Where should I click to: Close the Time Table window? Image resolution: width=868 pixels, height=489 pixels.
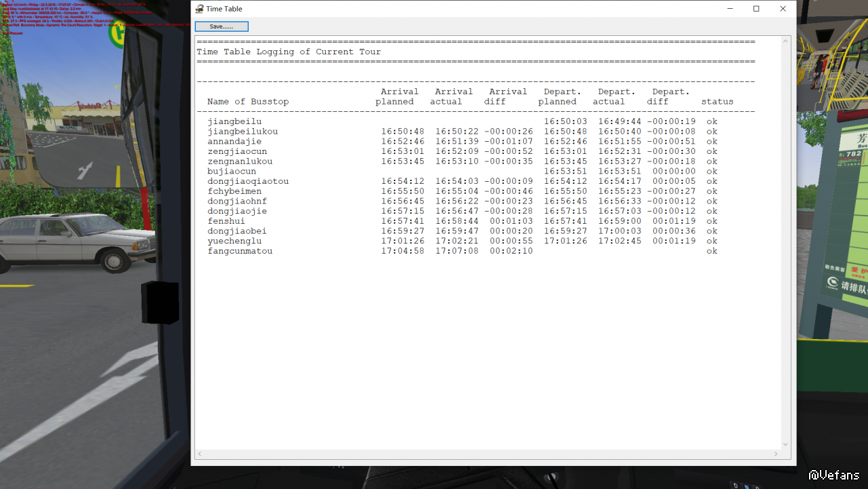point(783,9)
